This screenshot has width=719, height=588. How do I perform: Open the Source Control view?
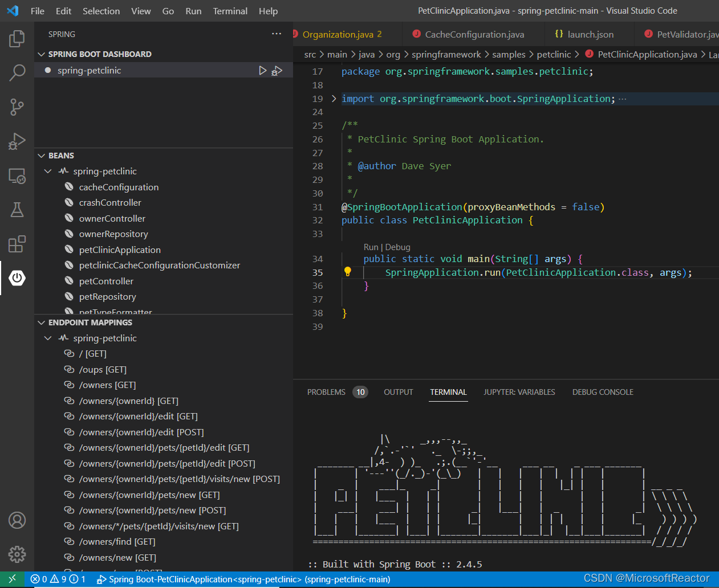17,107
